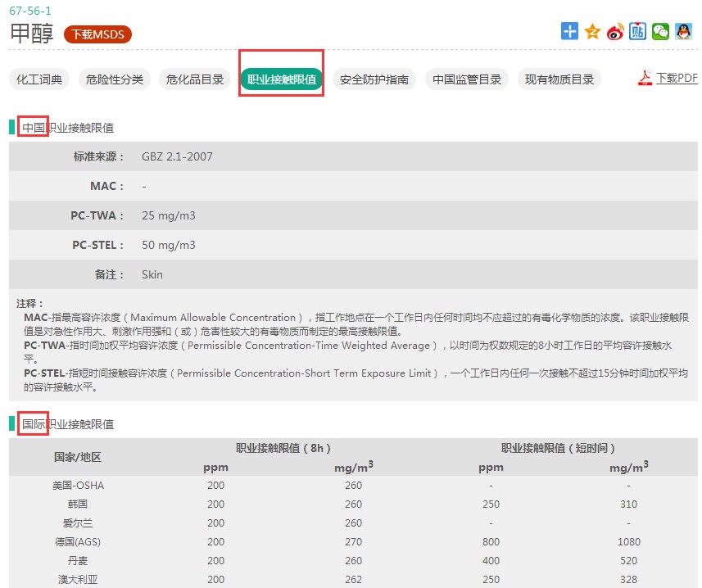Select the 职业接触限值 tab
The width and height of the screenshot is (702, 588).
click(281, 79)
